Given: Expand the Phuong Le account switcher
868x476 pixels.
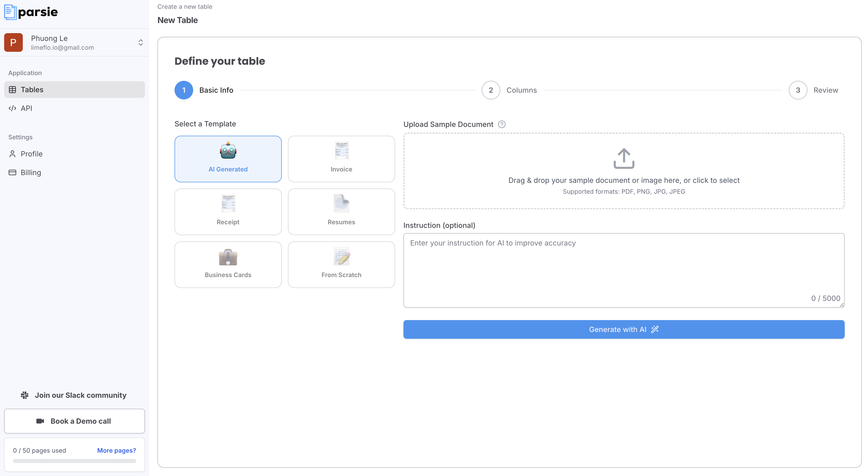Looking at the screenshot, I should [x=141, y=42].
